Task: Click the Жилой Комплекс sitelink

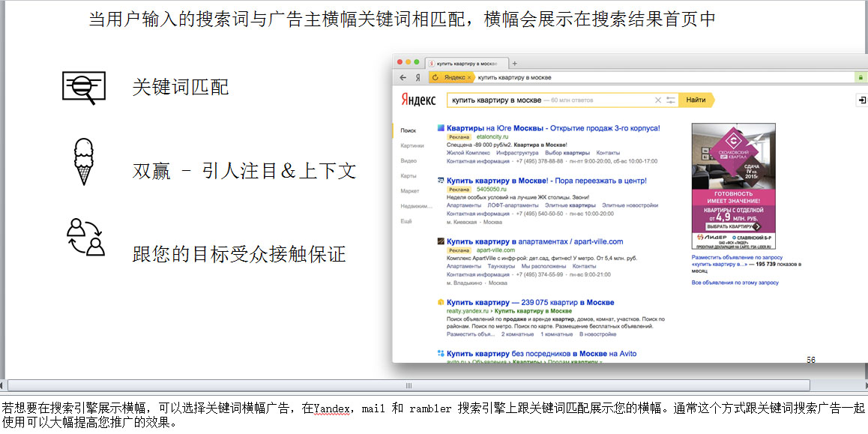Action: coord(468,153)
